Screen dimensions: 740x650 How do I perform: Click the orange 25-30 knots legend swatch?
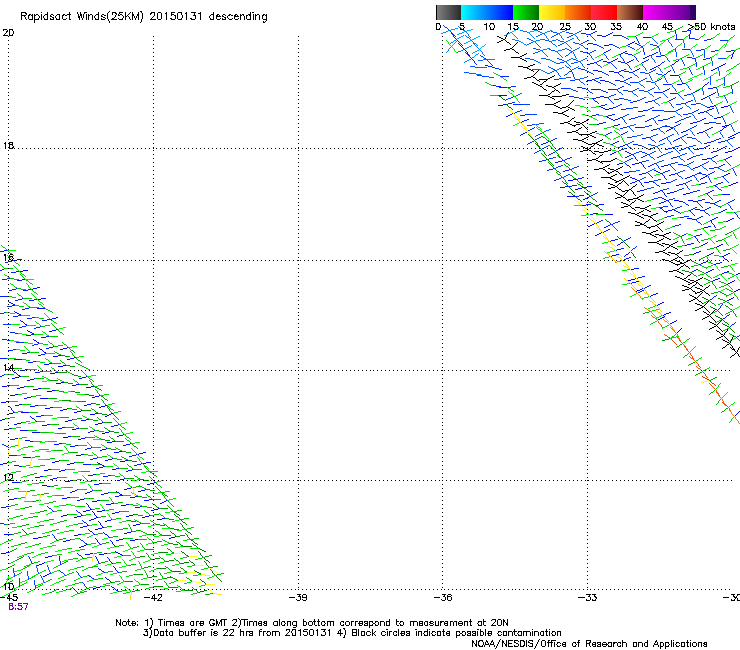pos(578,12)
